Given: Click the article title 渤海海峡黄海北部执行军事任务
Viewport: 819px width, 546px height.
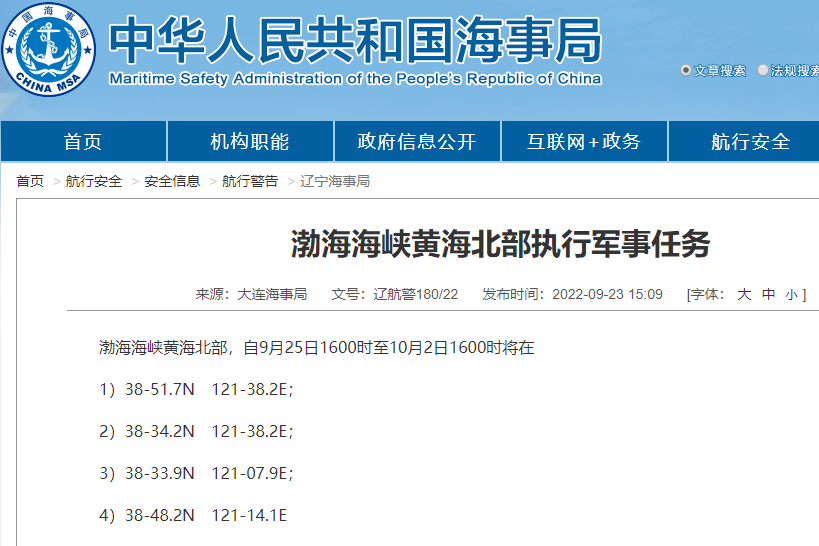Looking at the screenshot, I should click(x=500, y=244).
